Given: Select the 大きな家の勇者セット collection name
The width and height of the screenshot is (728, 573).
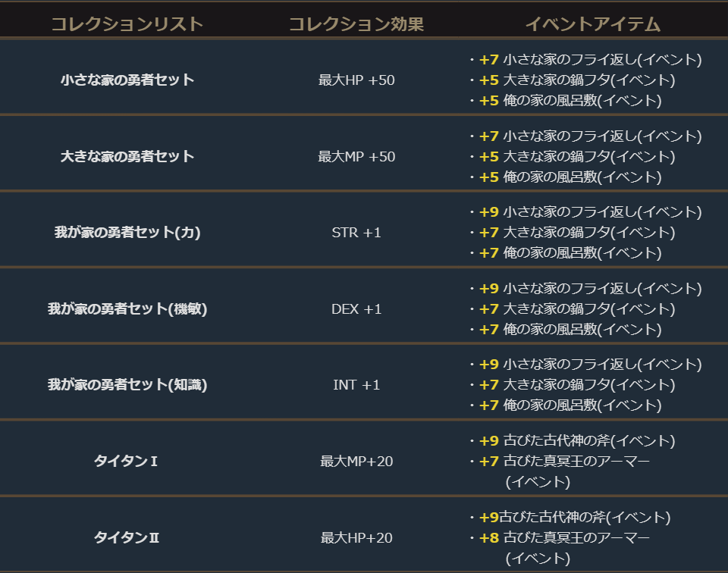Looking at the screenshot, I should 127,156.
